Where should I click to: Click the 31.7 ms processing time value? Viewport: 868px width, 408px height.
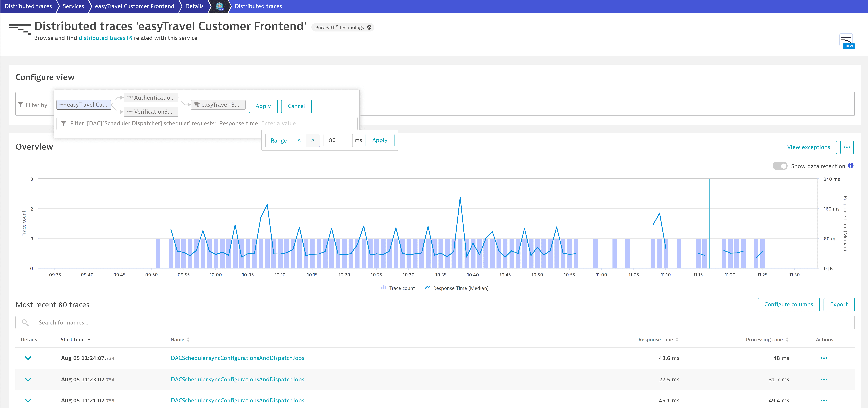pos(779,380)
